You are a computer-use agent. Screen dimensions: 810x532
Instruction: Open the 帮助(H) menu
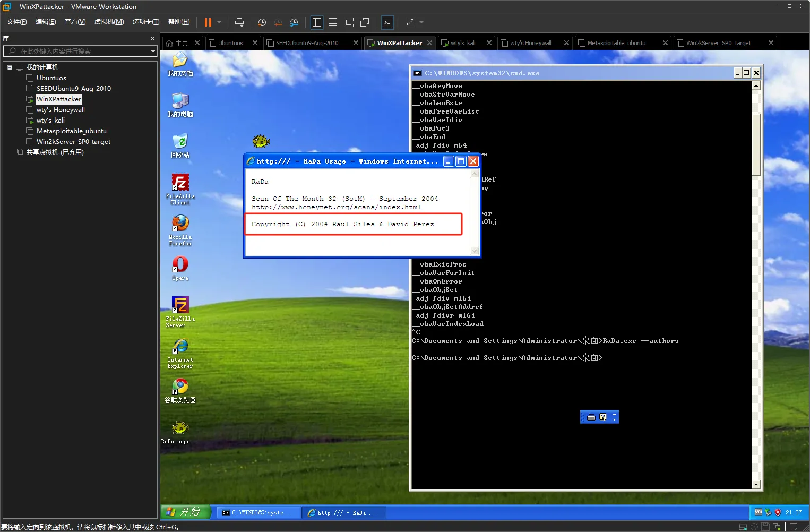point(179,22)
